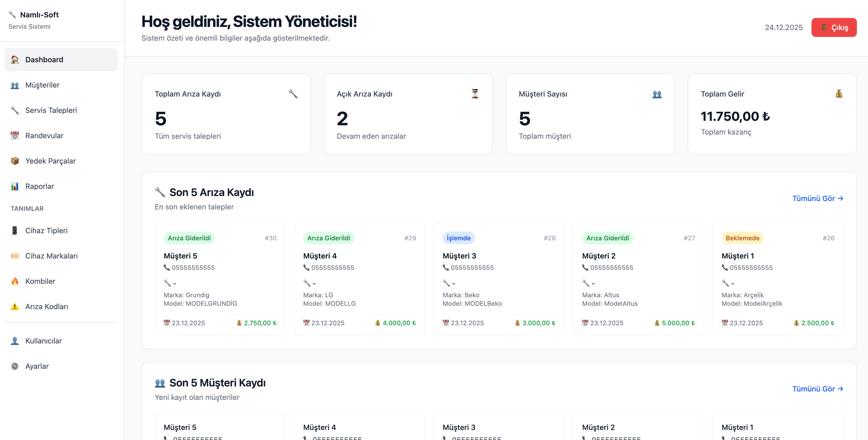Click the Arıza Kodları warning icon
Viewport: 868px width, 440px height.
(x=15, y=307)
